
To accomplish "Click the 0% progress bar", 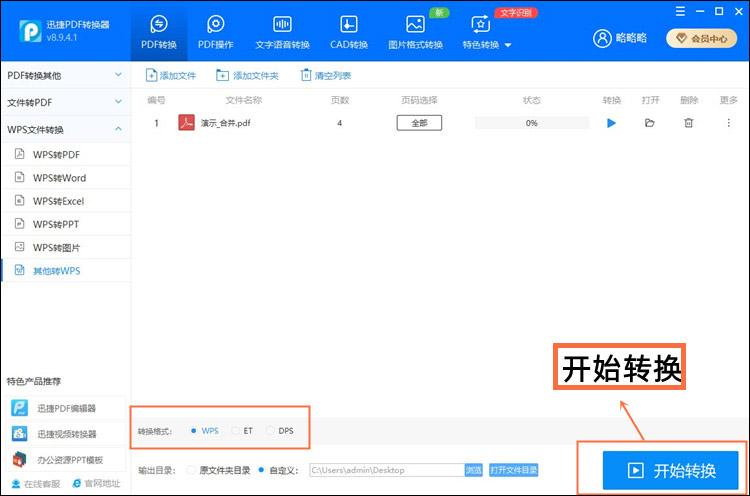I will click(532, 123).
